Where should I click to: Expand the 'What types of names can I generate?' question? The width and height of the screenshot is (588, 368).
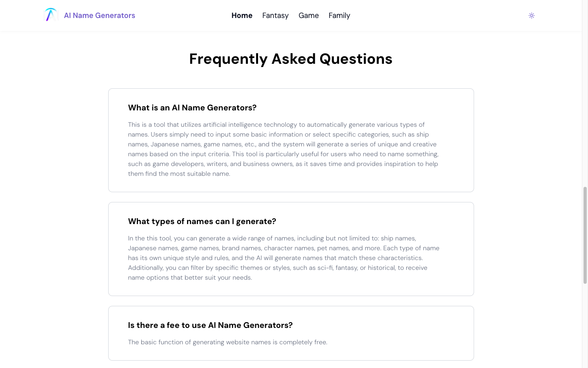coord(202,221)
